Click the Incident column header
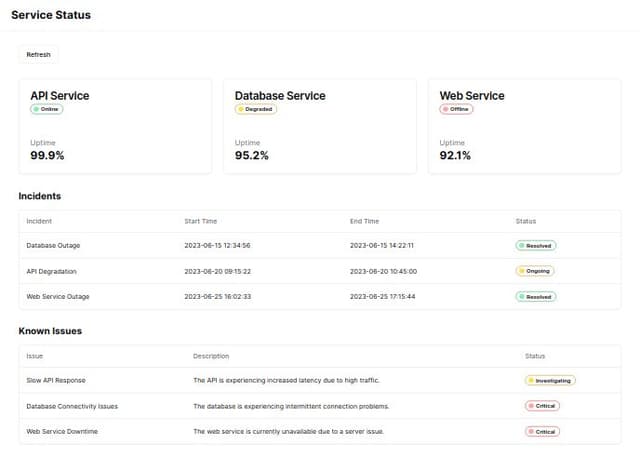This screenshot has width=640, height=460. pyautogui.click(x=39, y=221)
